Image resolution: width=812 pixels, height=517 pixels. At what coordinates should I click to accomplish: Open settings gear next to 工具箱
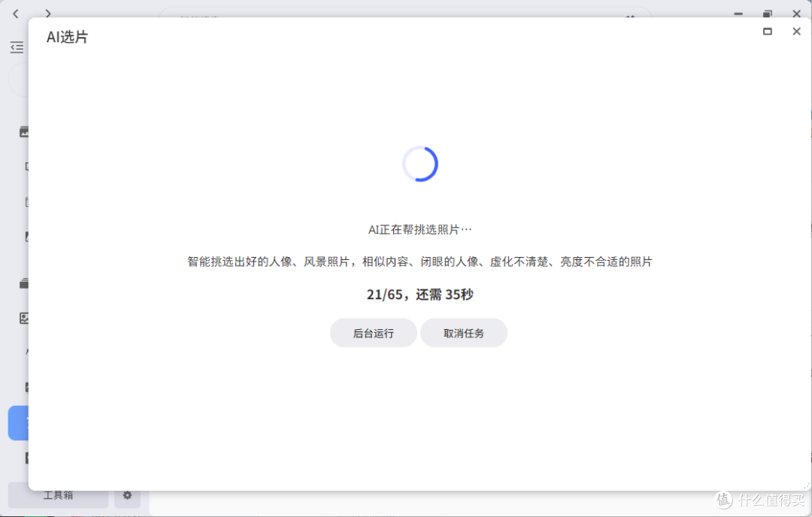point(127,495)
